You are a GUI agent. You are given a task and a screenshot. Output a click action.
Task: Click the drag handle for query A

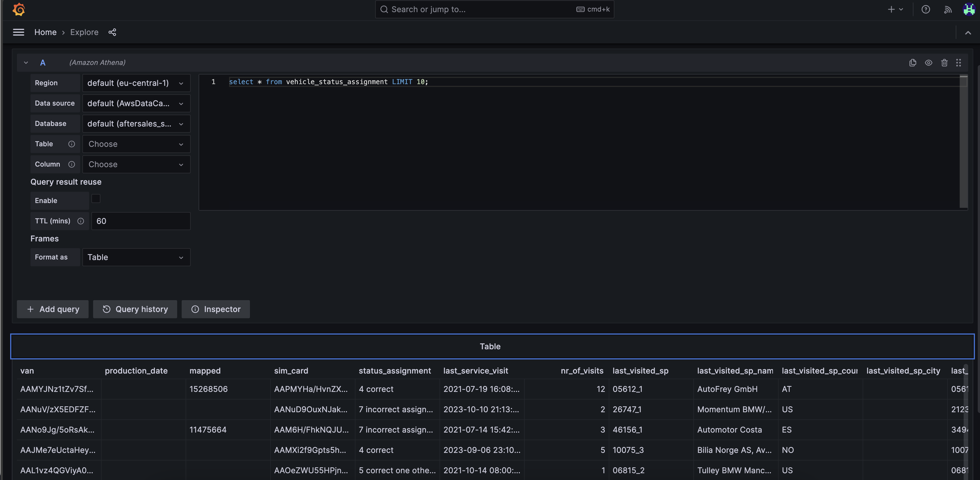959,62
